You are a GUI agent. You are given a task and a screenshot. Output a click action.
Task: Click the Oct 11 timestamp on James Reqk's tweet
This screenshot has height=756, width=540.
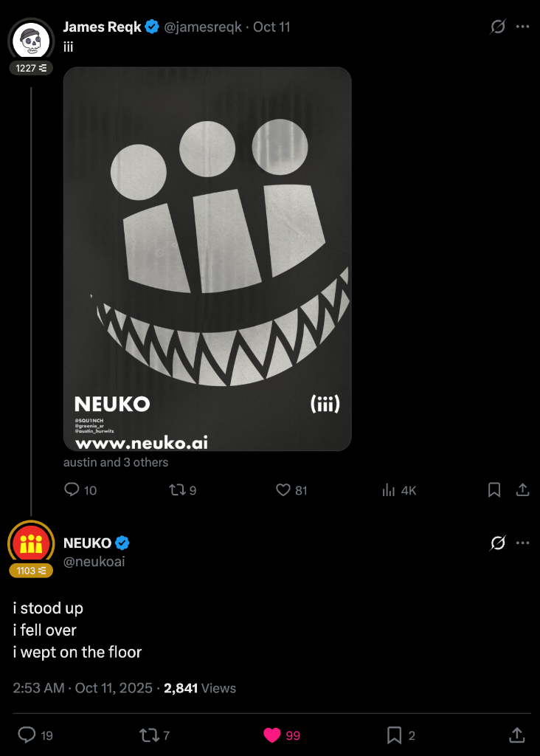tap(271, 27)
